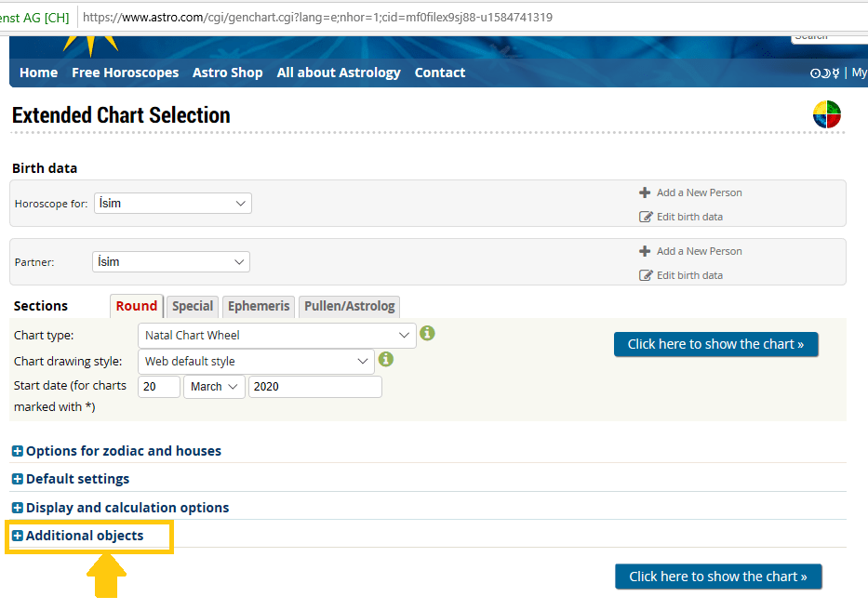This screenshot has height=610, width=868.
Task: Click the site Search box
Action: point(829,39)
